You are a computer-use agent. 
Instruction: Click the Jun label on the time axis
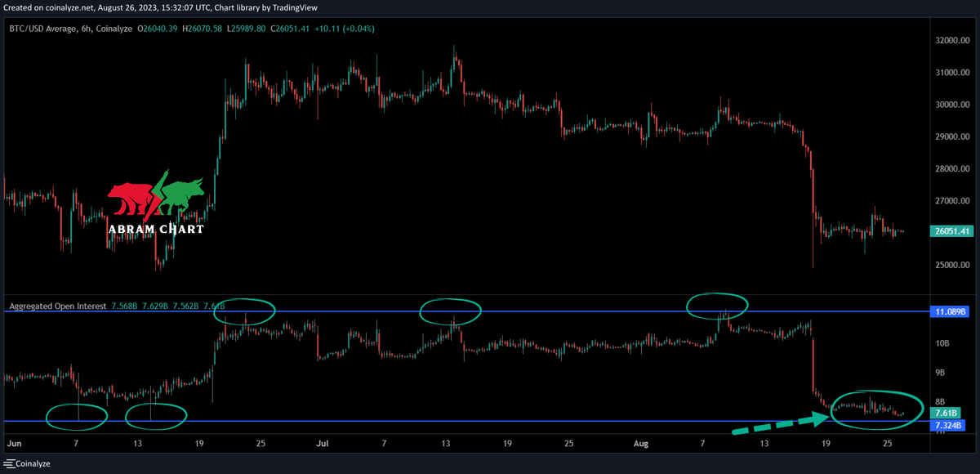point(13,444)
